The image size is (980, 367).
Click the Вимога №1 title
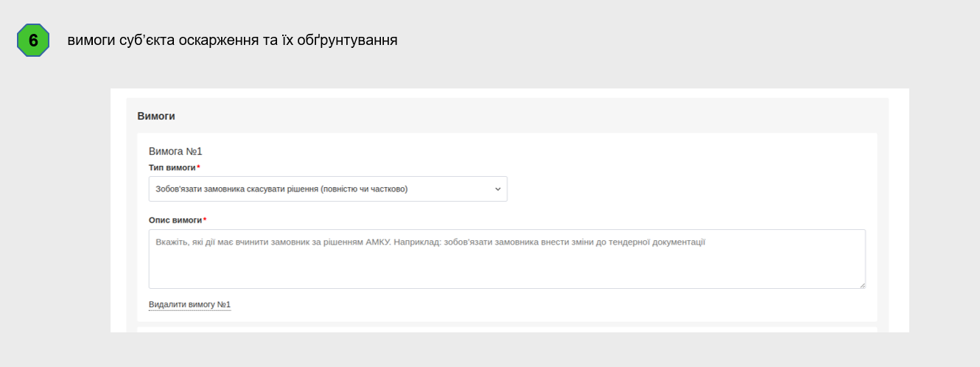click(x=175, y=151)
